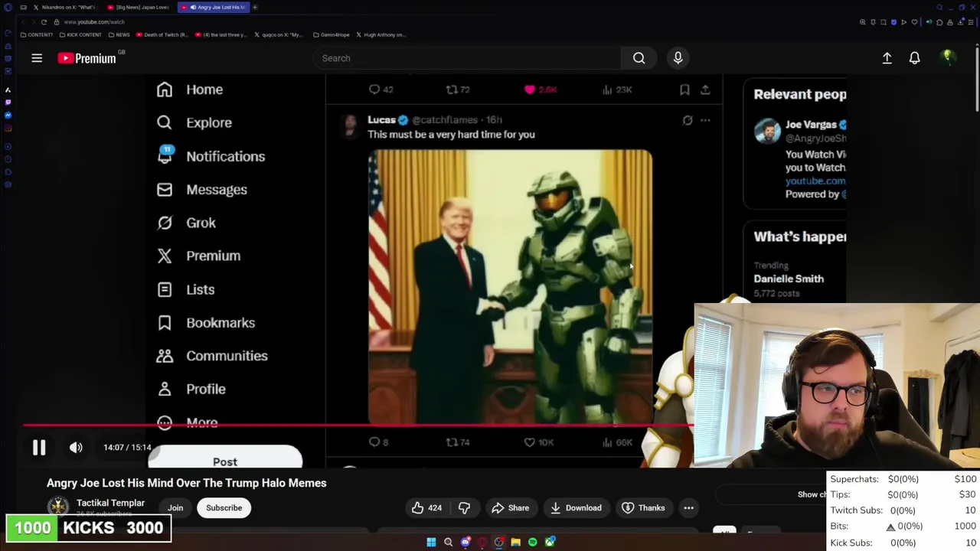The image size is (980, 551).
Task: Open the Death of Twitch bookmark
Action: pyautogui.click(x=163, y=34)
